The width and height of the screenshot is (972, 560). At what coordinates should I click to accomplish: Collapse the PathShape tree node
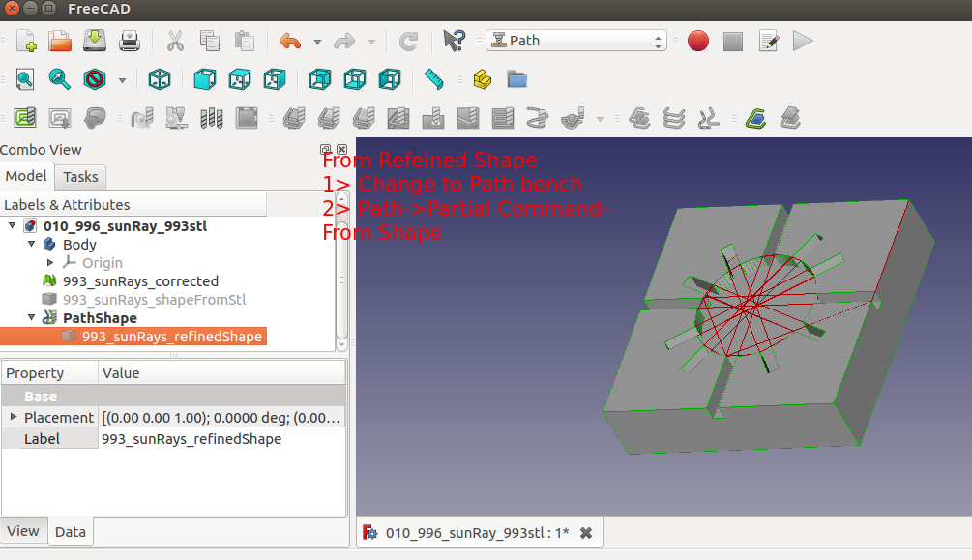pos(32,318)
